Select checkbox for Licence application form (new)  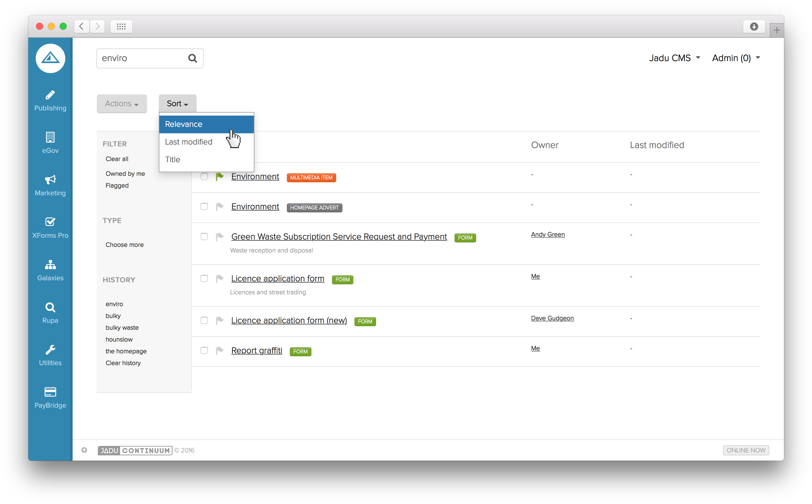pyautogui.click(x=204, y=320)
